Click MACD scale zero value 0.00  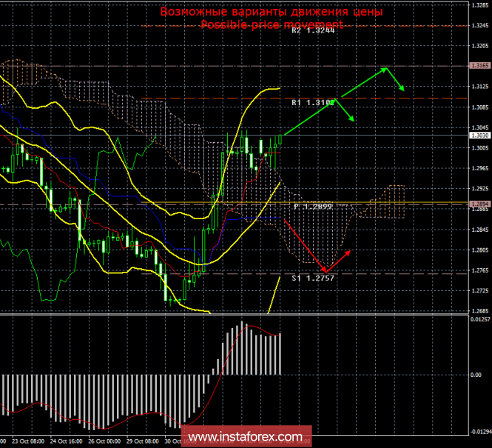[x=476, y=375]
